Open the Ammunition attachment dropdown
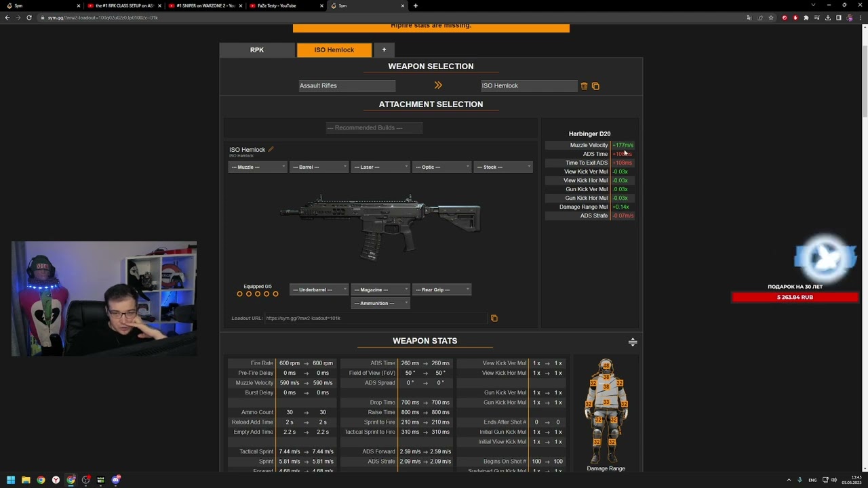 [380, 303]
